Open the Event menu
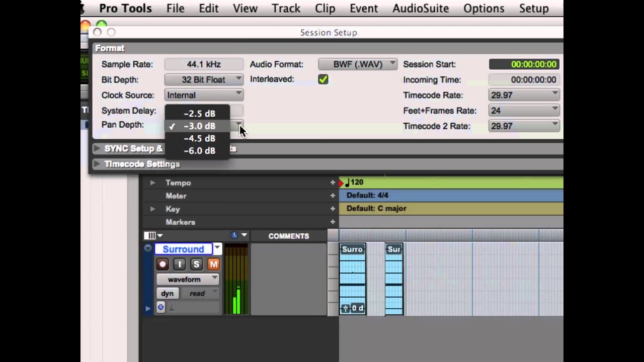This screenshot has height=362, width=644. pos(364,9)
